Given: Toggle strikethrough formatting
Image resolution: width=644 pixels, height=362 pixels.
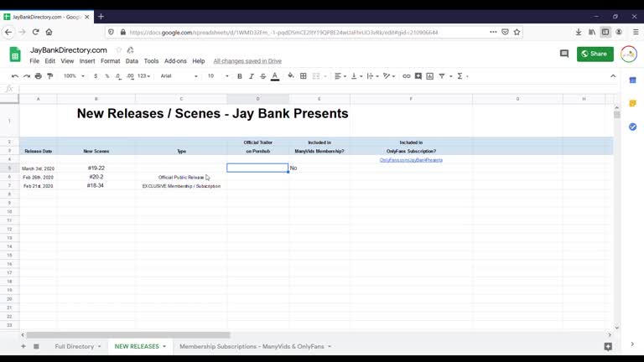Looking at the screenshot, I should pyautogui.click(x=262, y=76).
